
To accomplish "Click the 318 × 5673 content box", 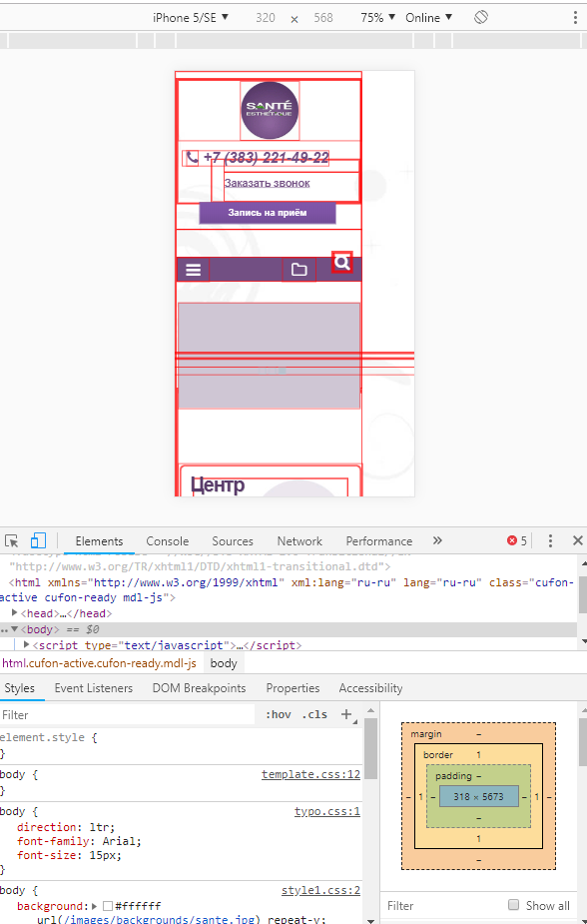I will tap(478, 797).
